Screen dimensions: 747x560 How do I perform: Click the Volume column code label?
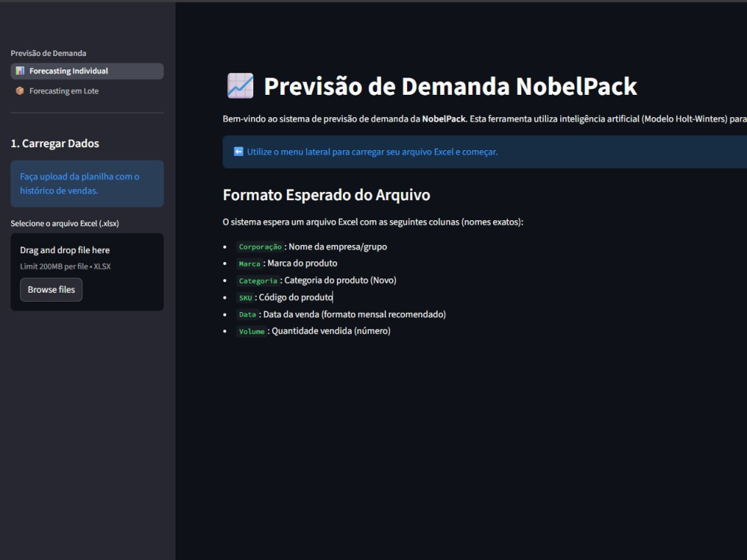point(252,331)
